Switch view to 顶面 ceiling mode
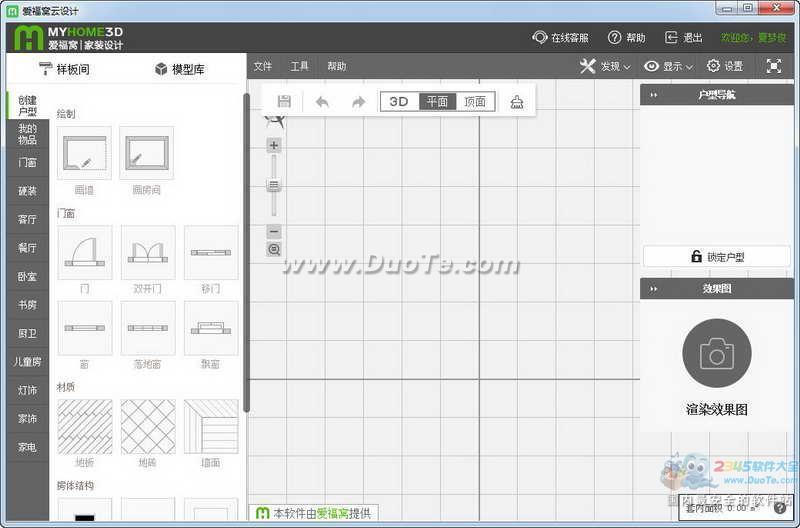 [x=475, y=102]
